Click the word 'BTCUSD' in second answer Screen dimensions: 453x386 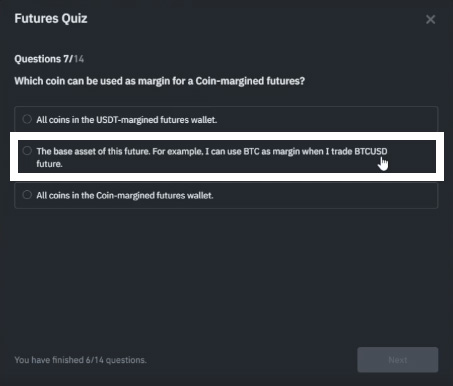(371, 151)
